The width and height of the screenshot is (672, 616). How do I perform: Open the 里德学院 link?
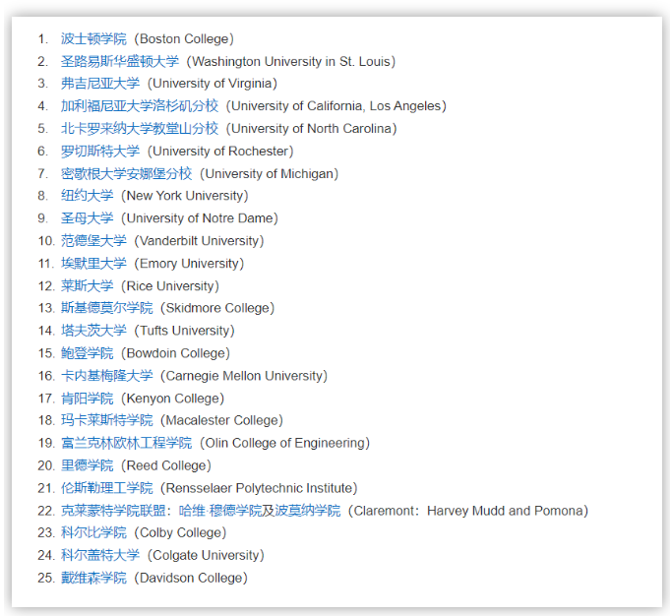(88, 465)
